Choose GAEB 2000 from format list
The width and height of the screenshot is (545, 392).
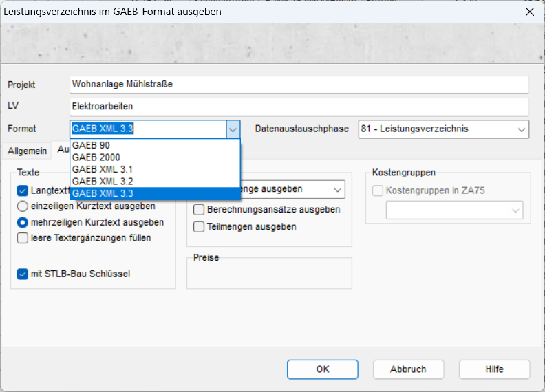click(96, 157)
